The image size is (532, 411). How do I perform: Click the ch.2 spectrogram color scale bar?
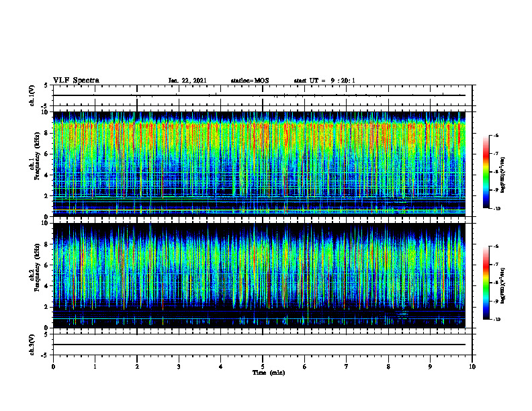click(x=486, y=283)
